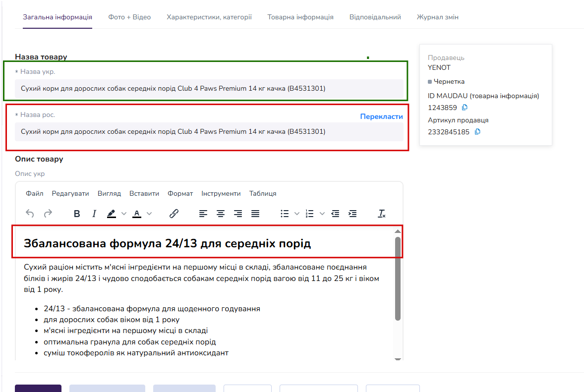Undo the last edit in description editor
The image size is (584, 392).
pyautogui.click(x=30, y=214)
